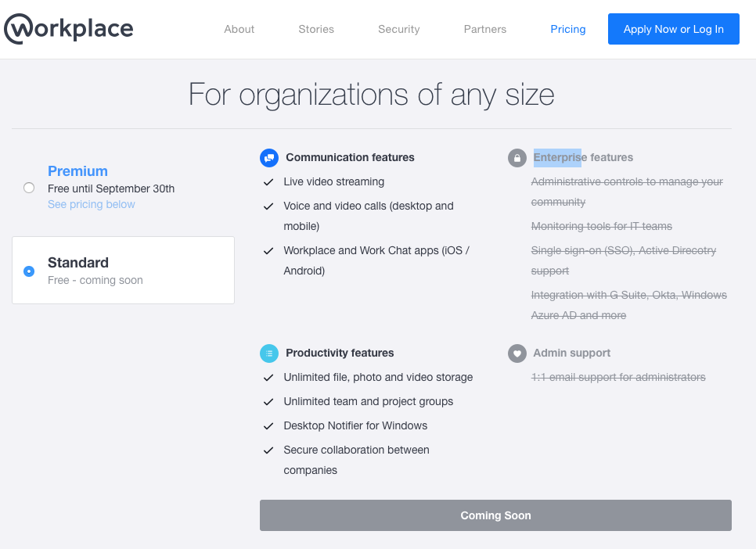The image size is (756, 549).
Task: Click the 'For organizations of any size' heading
Action: tap(371, 95)
